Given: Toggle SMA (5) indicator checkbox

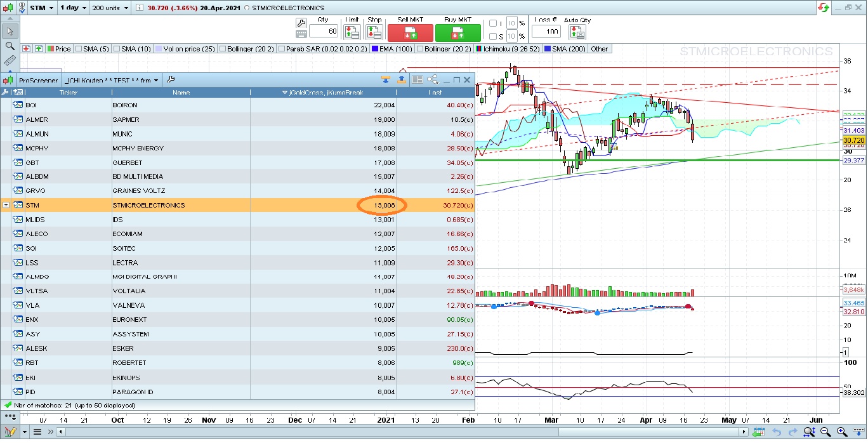Looking at the screenshot, I should [x=79, y=49].
